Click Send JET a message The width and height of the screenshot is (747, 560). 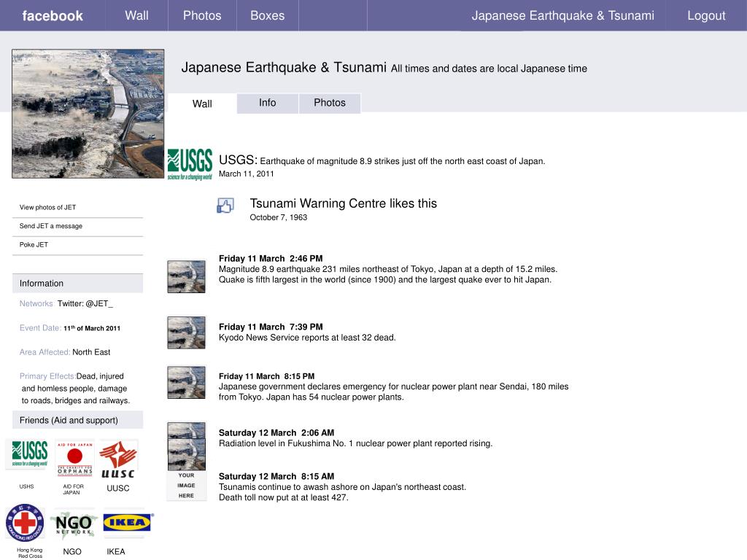(x=51, y=226)
